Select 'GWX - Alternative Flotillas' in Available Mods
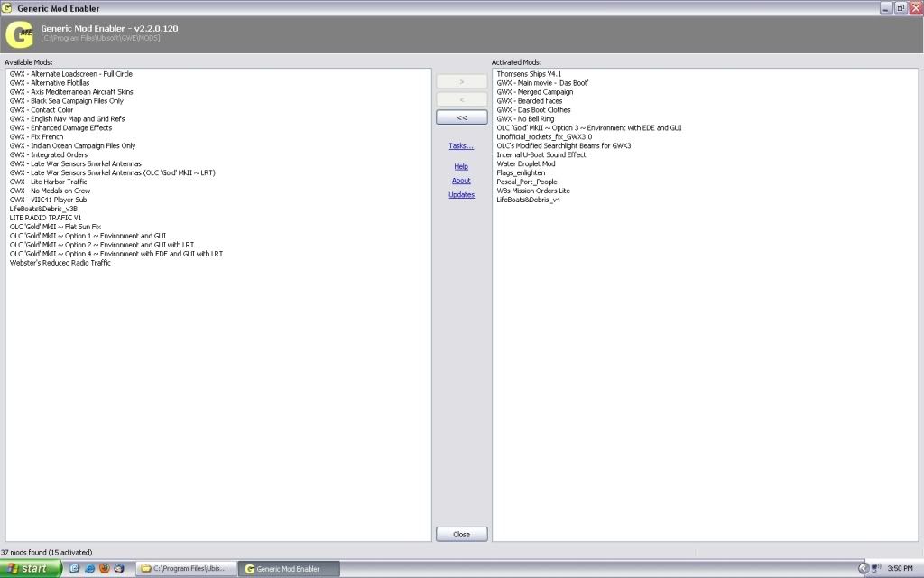Image resolution: width=924 pixels, height=578 pixels. click(x=50, y=83)
